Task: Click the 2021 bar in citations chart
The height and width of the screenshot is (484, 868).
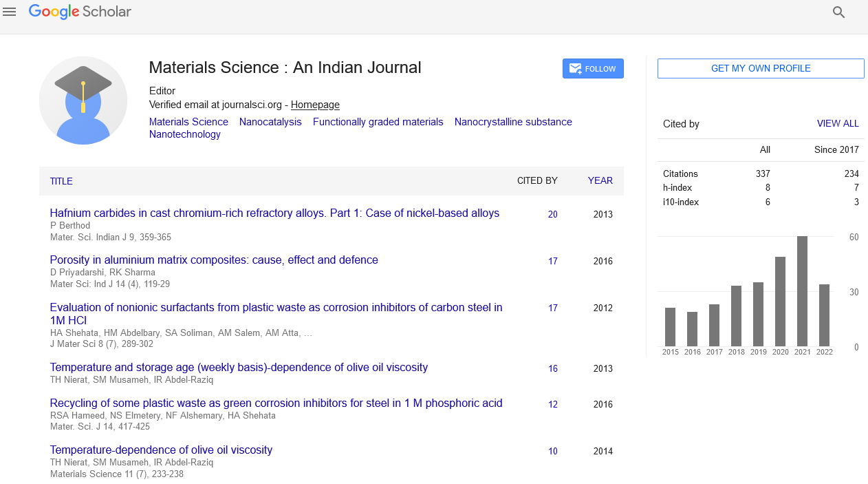Action: pos(802,291)
